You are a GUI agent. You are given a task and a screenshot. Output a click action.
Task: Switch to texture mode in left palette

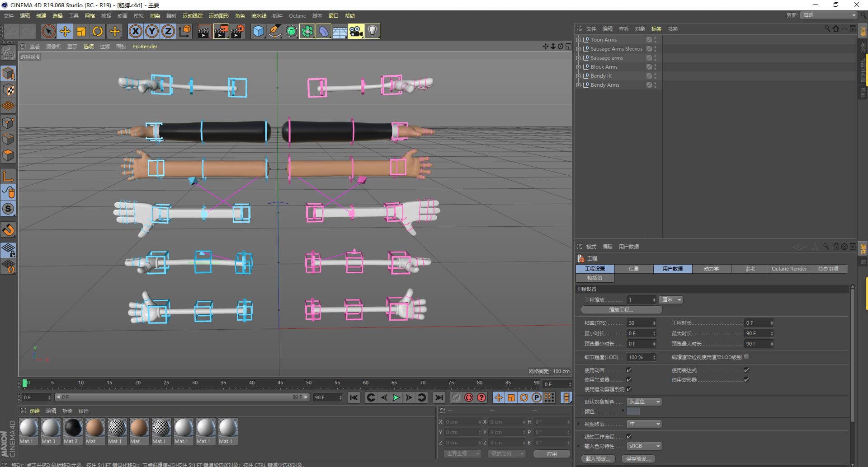pos(9,89)
